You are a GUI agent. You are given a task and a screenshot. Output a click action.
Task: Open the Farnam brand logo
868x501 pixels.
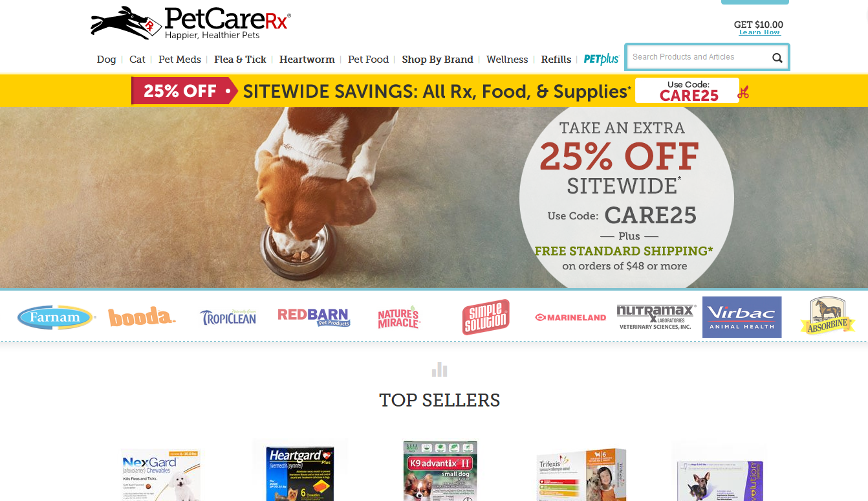click(56, 317)
